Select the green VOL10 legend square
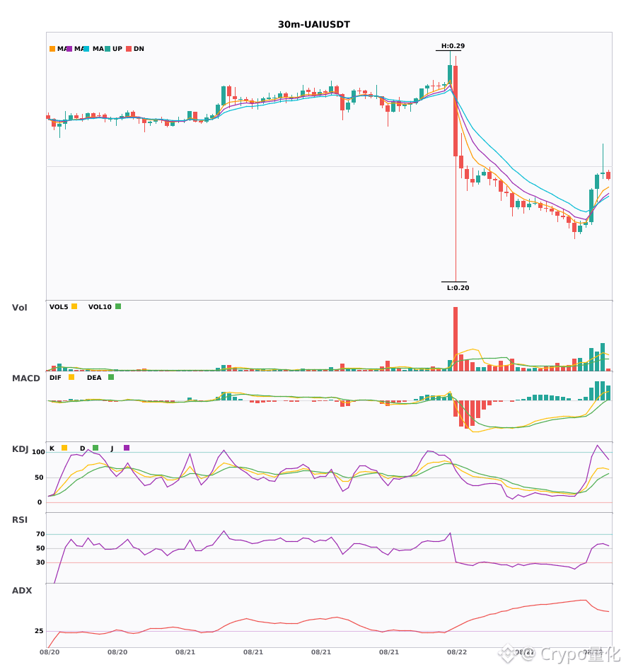Screen dimensions: 626x672 tap(118, 306)
